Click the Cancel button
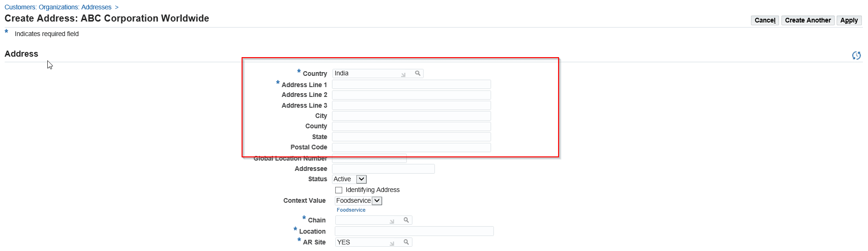Image resolution: width=868 pixels, height=251 pixels. point(765,20)
